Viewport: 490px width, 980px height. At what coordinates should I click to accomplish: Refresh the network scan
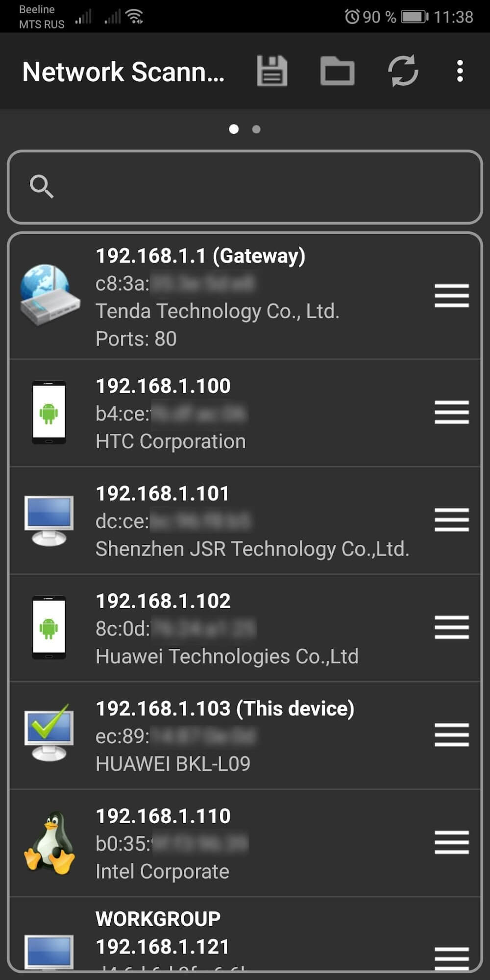coord(403,72)
